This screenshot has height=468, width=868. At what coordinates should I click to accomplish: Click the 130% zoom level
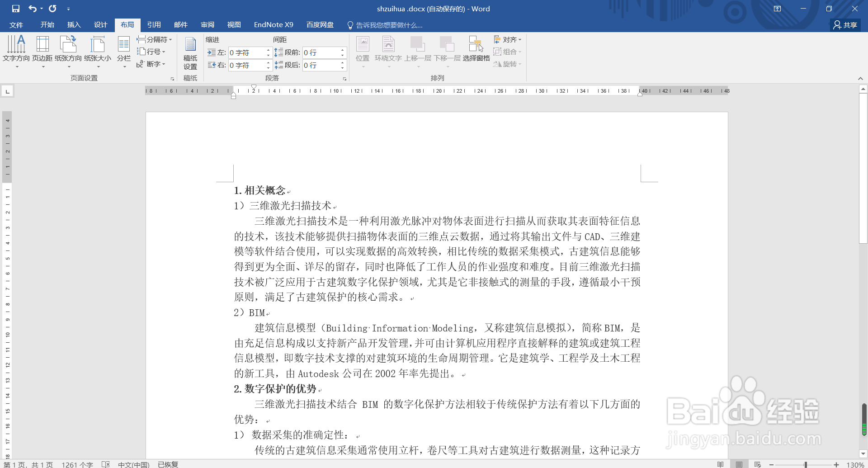[x=855, y=465]
